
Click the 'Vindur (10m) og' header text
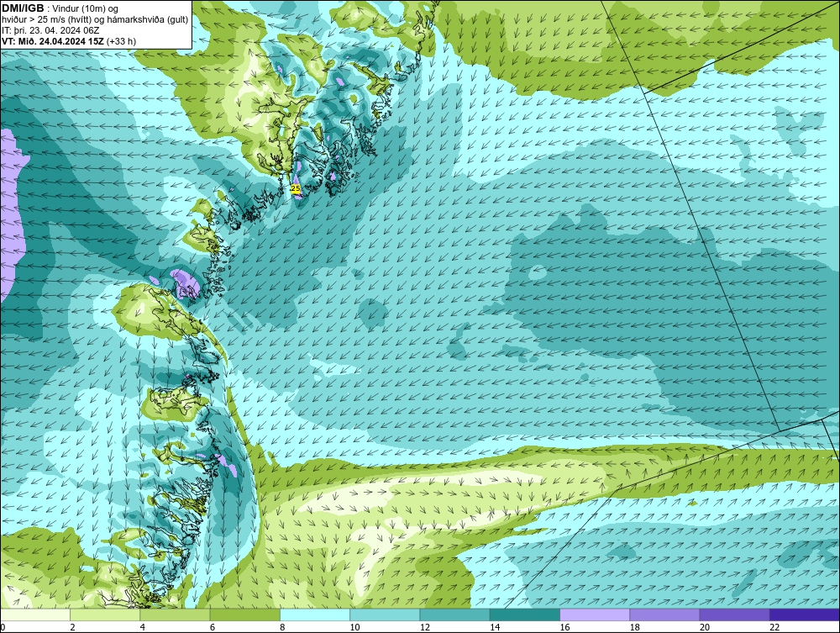pos(86,9)
